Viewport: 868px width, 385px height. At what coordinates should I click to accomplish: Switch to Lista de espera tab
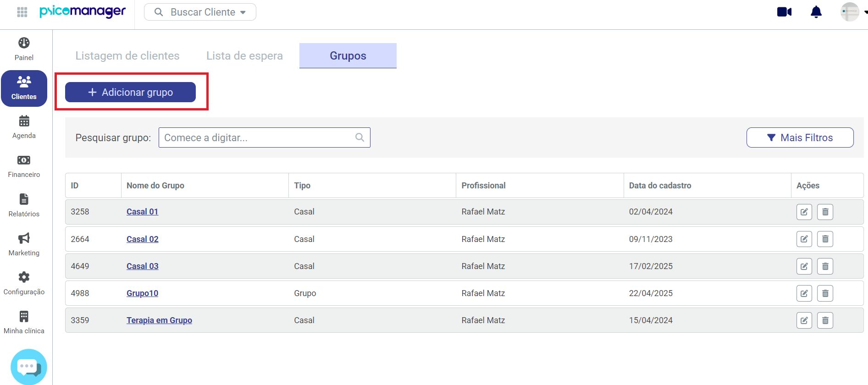point(244,55)
